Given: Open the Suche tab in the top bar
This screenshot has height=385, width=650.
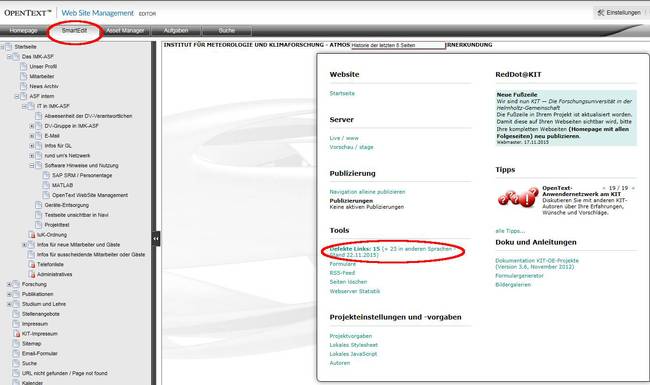Looking at the screenshot, I should 226,31.
